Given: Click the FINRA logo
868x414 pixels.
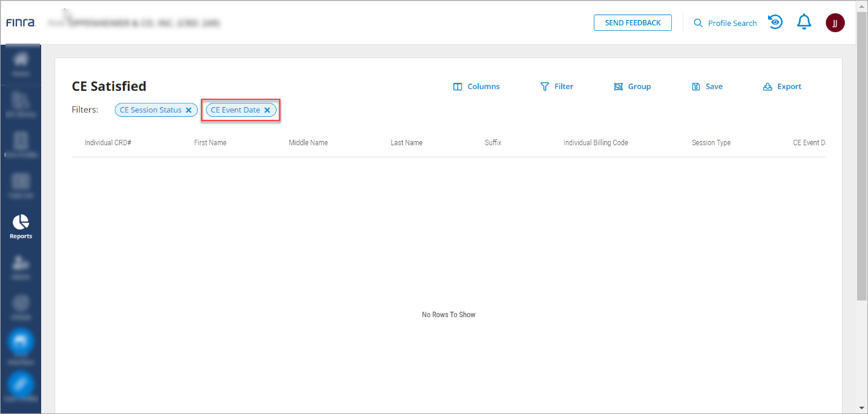Looking at the screenshot, I should [x=21, y=23].
